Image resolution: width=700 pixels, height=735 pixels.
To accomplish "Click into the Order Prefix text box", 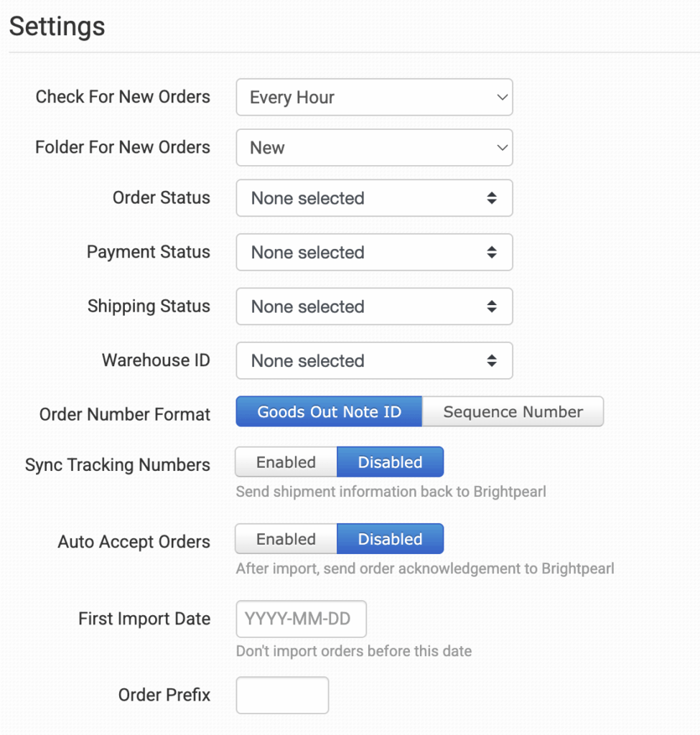I will [282, 695].
